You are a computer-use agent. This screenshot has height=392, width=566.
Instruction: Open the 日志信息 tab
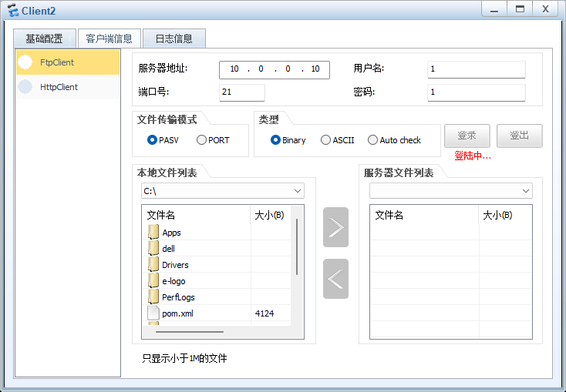coord(174,39)
